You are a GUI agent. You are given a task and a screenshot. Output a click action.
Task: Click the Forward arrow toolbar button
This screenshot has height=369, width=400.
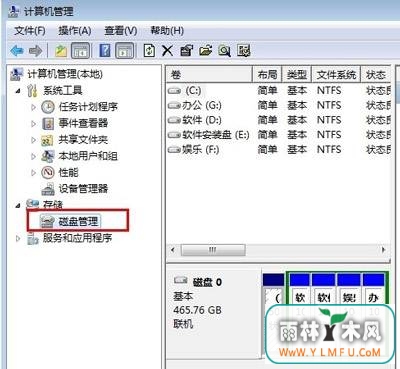pyautogui.click(x=35, y=51)
